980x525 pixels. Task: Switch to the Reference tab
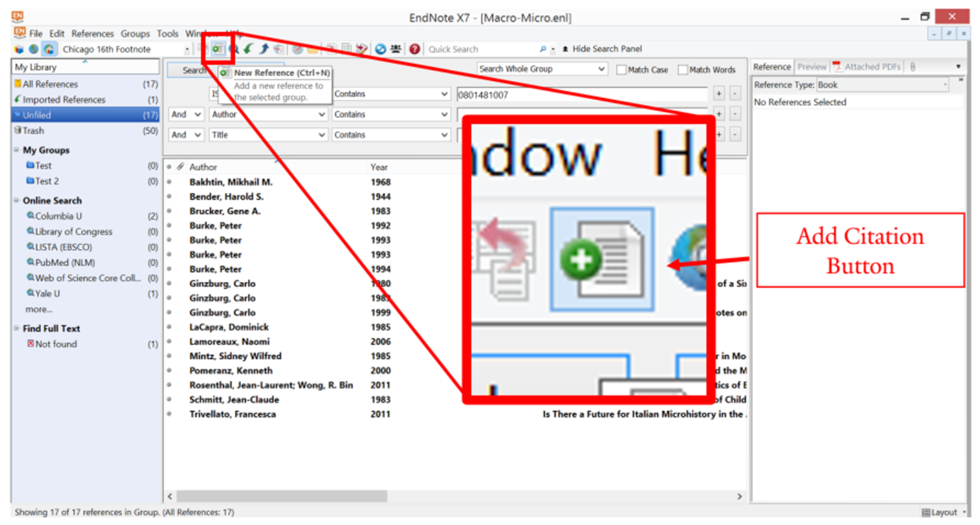(772, 67)
